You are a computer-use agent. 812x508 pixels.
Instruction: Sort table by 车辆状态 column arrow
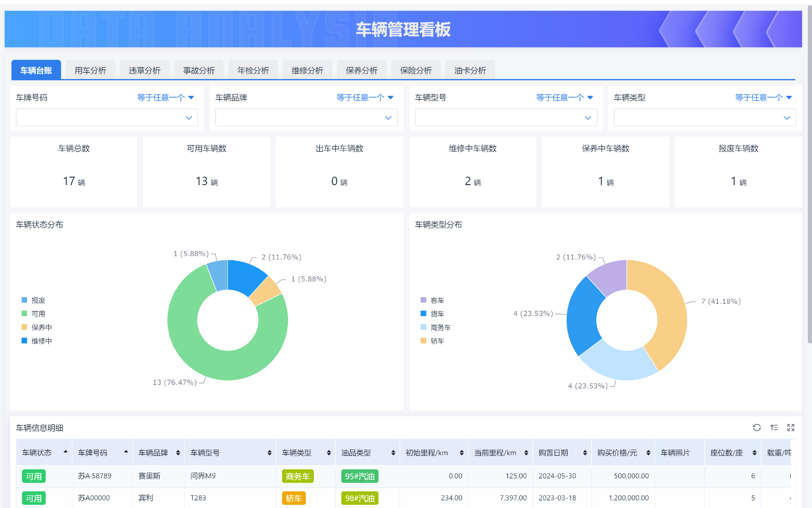click(x=66, y=452)
